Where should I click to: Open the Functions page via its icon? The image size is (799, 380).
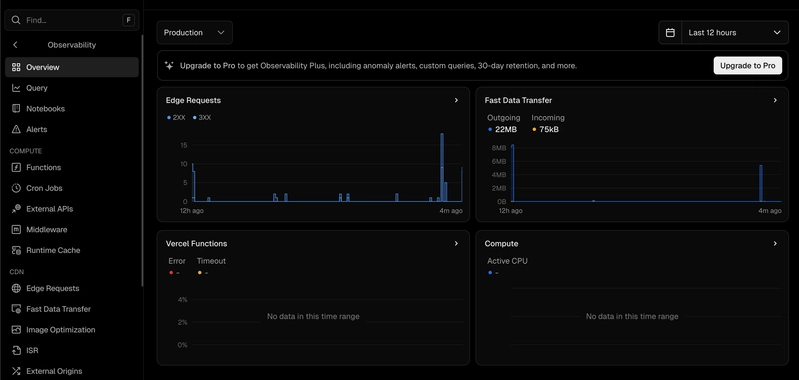(x=16, y=168)
